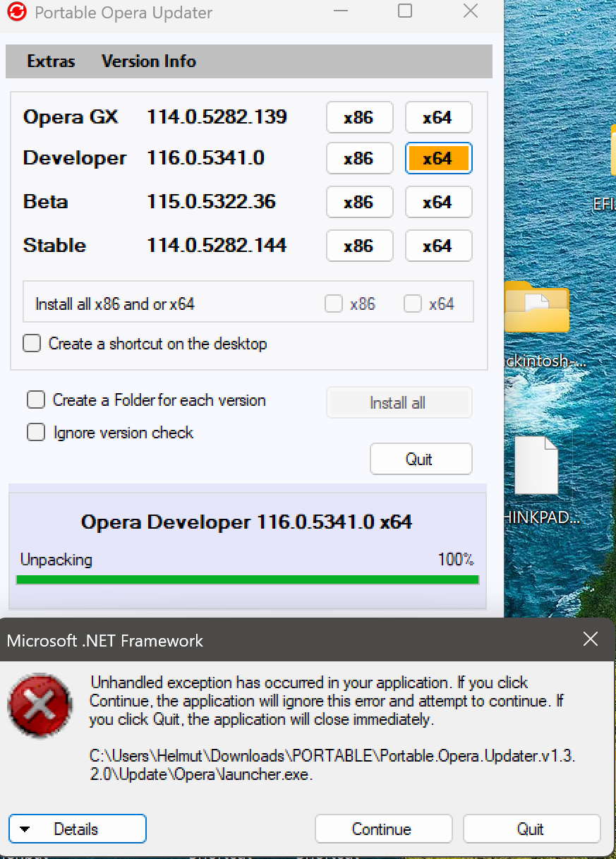Click the Stable row label
Viewport: 616px width, 859px height.
pyautogui.click(x=54, y=246)
